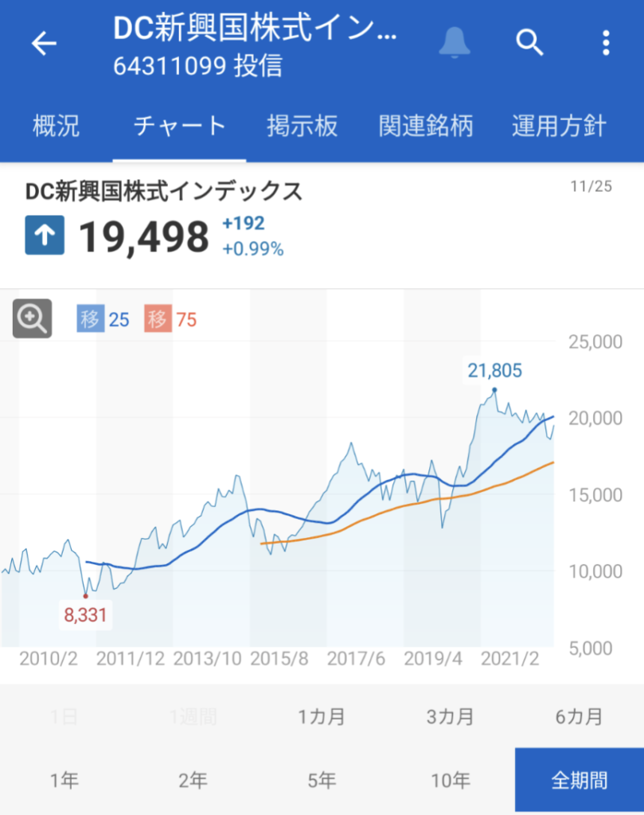Choose the 3カ月 chart range
Viewport: 644px width, 815px height.
[x=451, y=716]
